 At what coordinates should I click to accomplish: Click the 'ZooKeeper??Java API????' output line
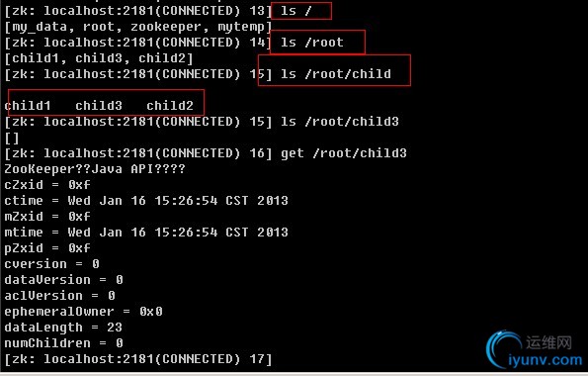point(95,169)
